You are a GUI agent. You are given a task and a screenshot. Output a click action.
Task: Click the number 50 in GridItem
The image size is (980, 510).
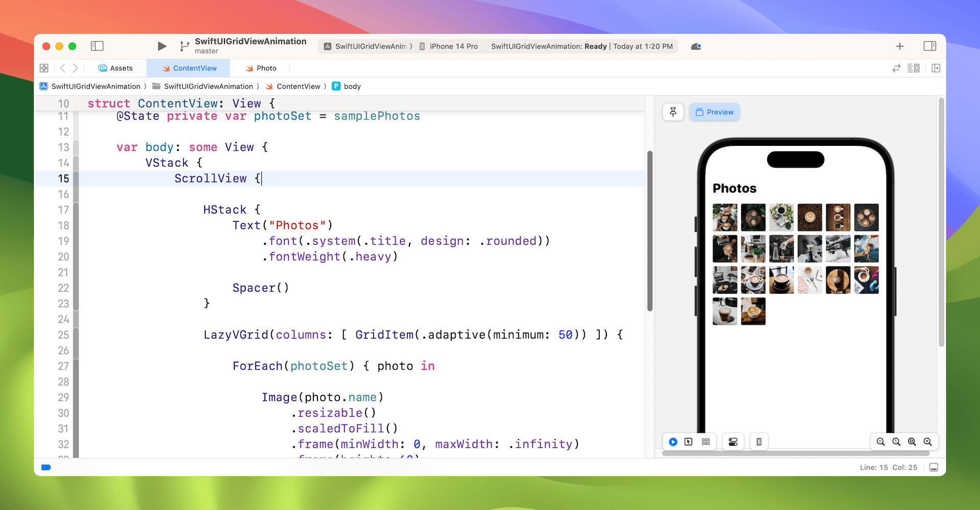(x=565, y=335)
